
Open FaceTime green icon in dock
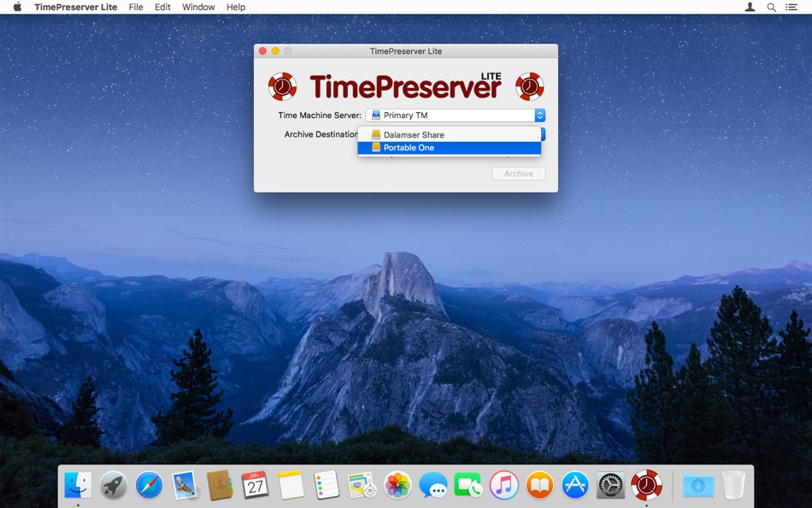468,485
